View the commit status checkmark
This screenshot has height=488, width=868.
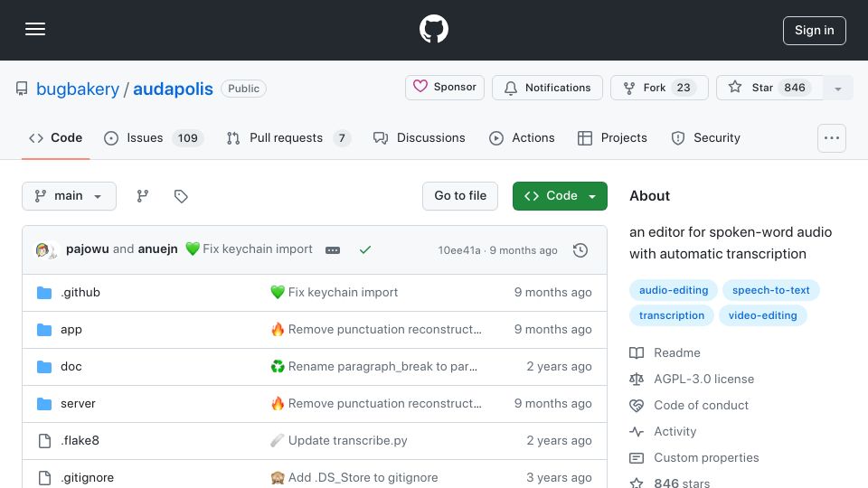tap(364, 250)
